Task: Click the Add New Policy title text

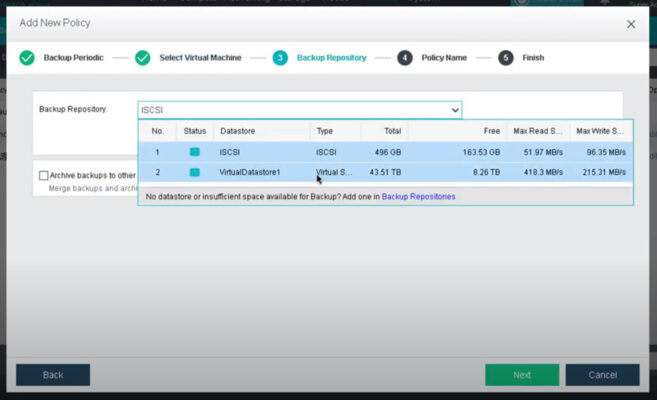Action: [x=55, y=23]
